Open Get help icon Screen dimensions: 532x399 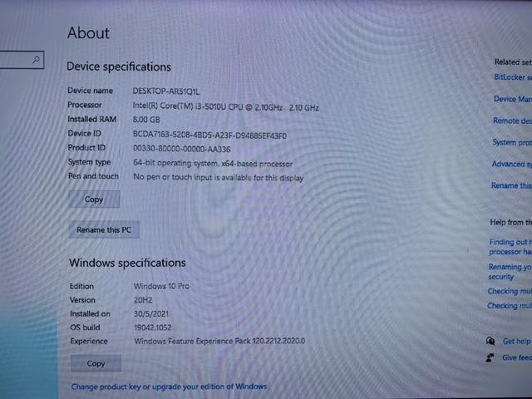coord(490,341)
